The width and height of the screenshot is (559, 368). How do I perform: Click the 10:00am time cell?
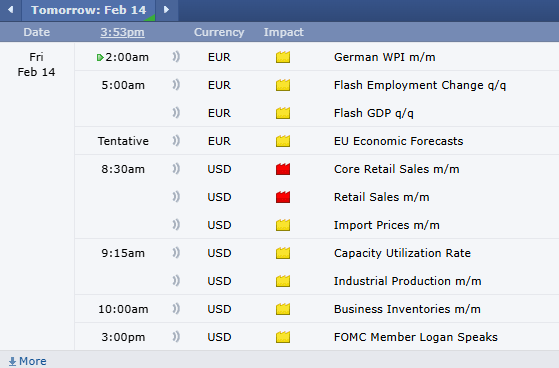(123, 309)
